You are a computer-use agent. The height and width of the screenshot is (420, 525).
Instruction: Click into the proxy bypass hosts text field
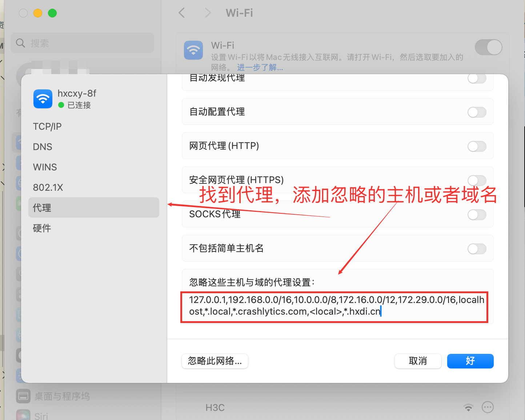(334, 306)
